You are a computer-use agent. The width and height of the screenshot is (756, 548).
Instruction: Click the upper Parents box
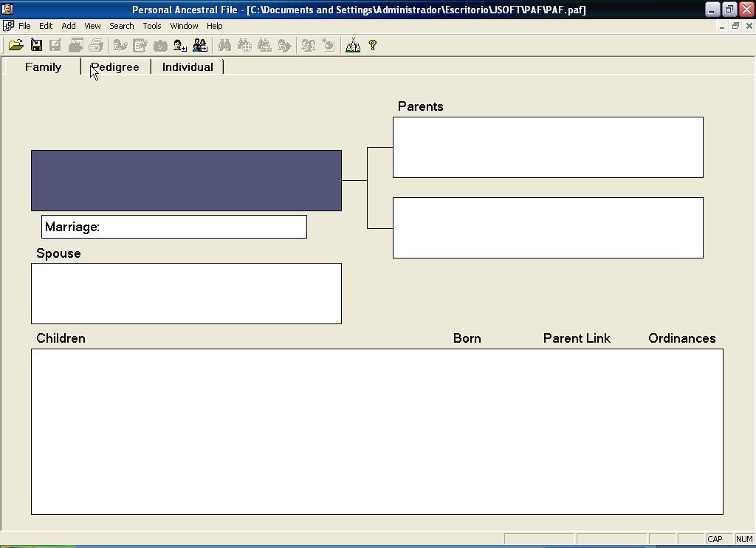click(548, 146)
